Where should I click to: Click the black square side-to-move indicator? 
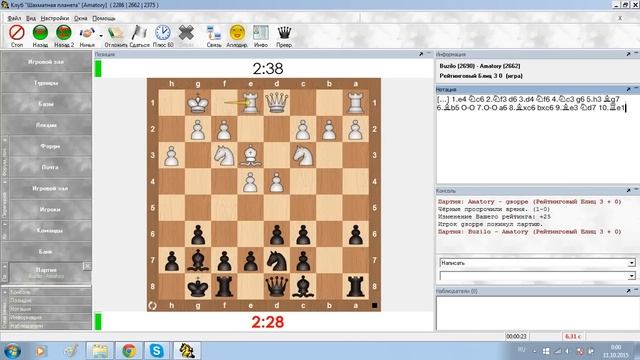coord(374,305)
